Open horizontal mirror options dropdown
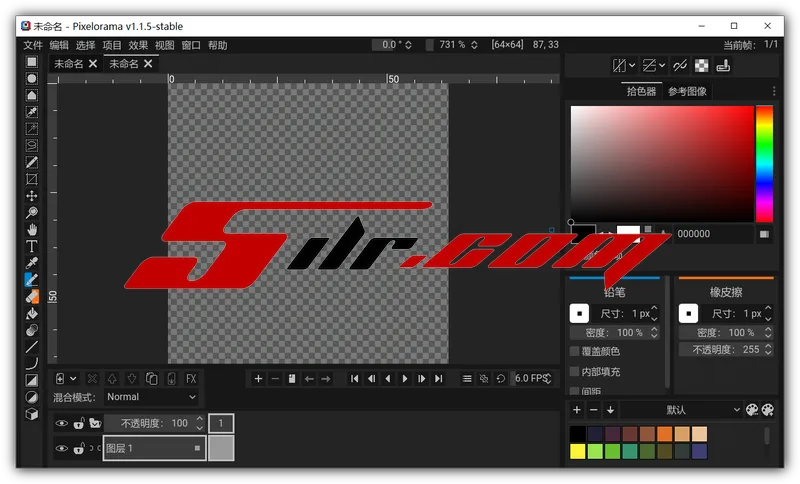Screen dimensions: 800x484 (632, 65)
